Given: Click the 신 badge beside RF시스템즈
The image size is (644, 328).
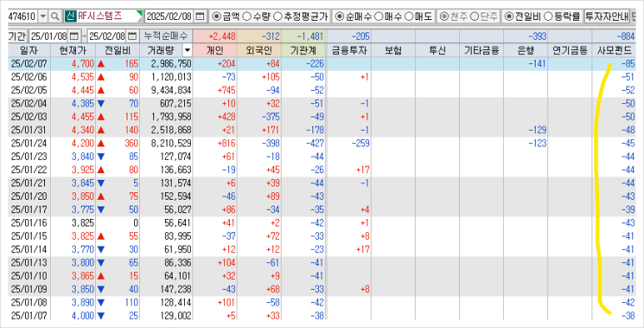Looking at the screenshot, I should pos(70,17).
